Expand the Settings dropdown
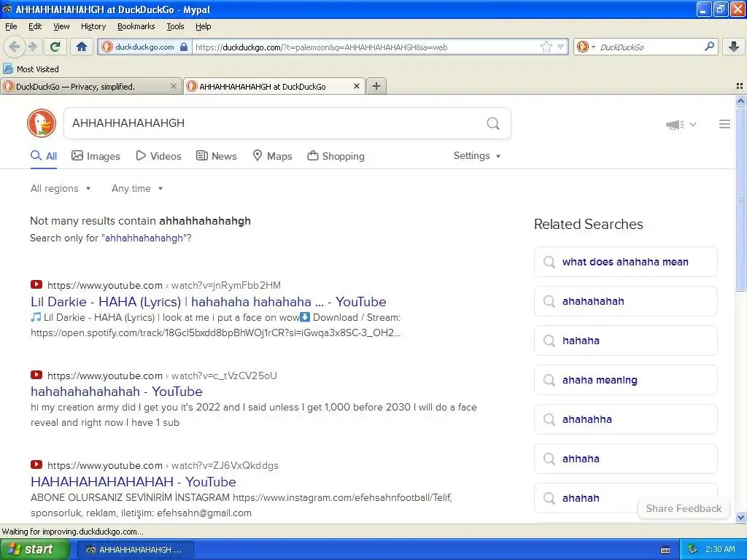The height and width of the screenshot is (560, 747). [477, 156]
